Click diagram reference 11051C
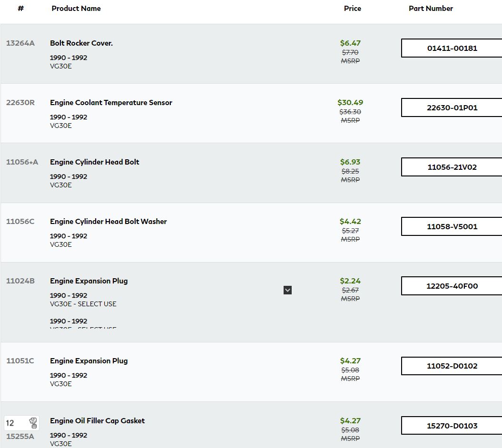Viewport: 502px width, 448px height. coord(20,361)
